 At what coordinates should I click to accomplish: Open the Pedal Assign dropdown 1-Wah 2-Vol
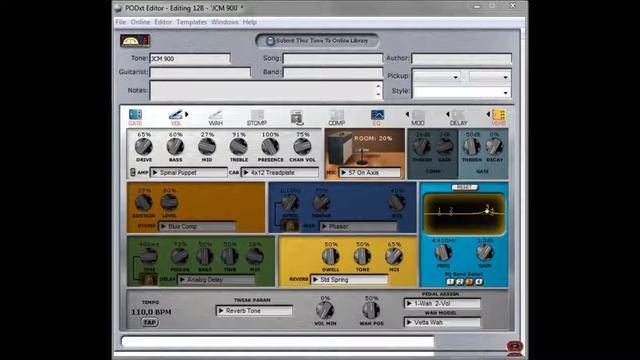click(442, 303)
